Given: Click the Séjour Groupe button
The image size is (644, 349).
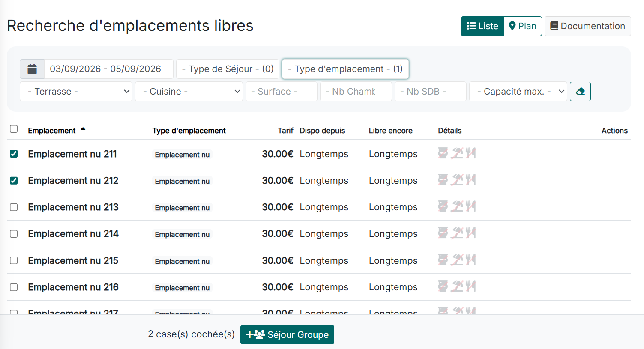Looking at the screenshot, I should click(287, 335).
